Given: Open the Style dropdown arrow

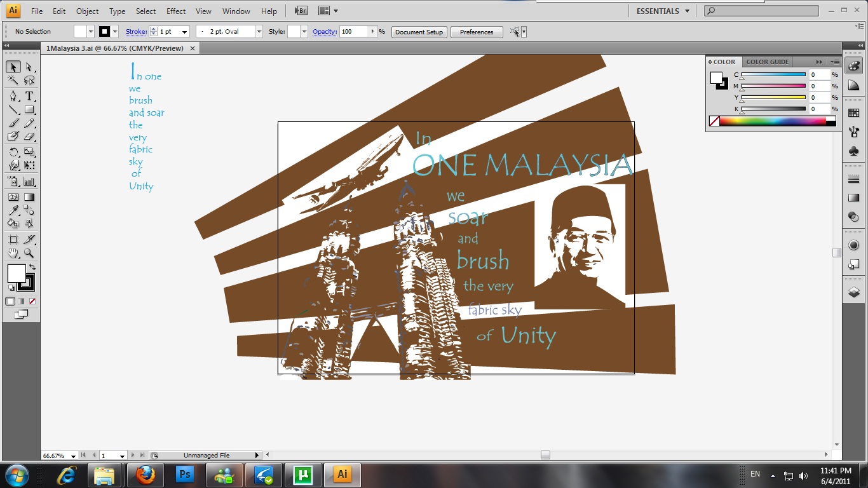Looking at the screenshot, I should click(x=304, y=32).
